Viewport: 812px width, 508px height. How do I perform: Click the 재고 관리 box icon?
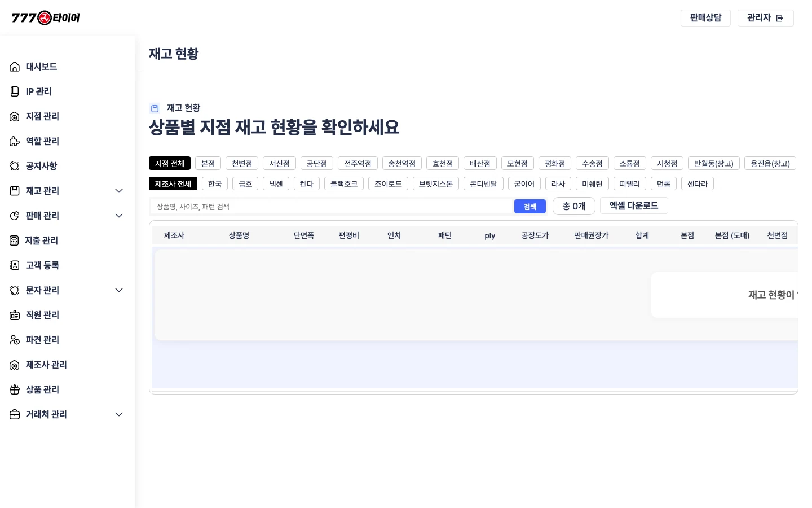(x=15, y=191)
